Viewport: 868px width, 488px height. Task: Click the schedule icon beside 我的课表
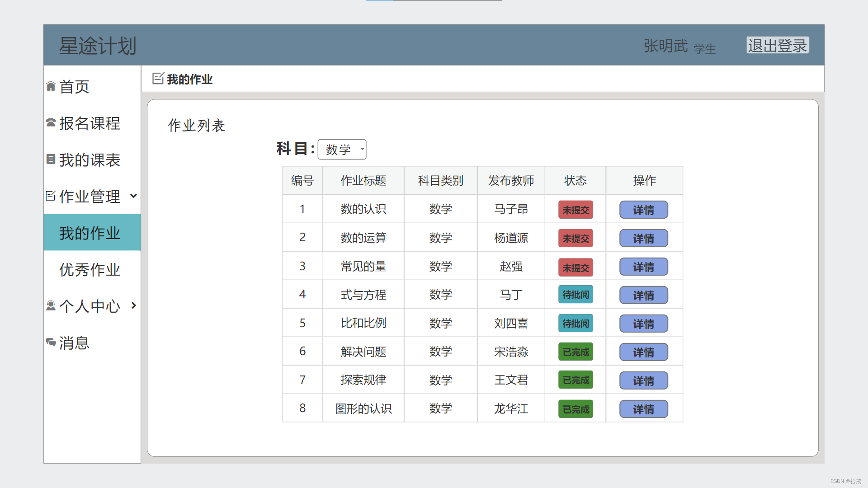pos(51,159)
